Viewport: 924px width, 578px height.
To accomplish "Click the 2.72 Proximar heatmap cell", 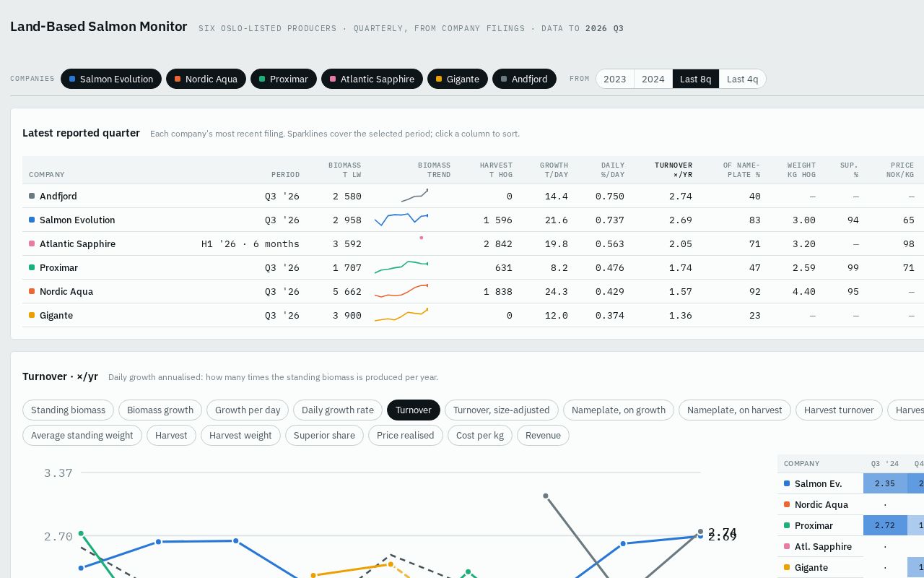I will [885, 525].
